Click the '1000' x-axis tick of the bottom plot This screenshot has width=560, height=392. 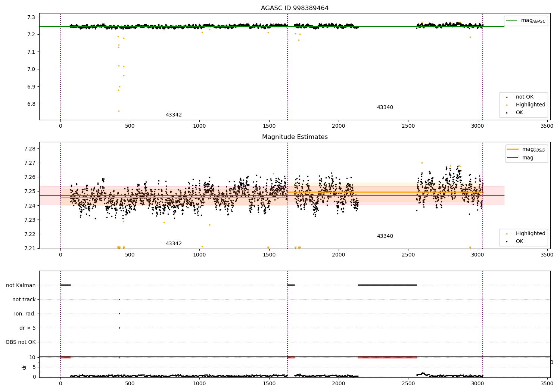tap(199, 383)
